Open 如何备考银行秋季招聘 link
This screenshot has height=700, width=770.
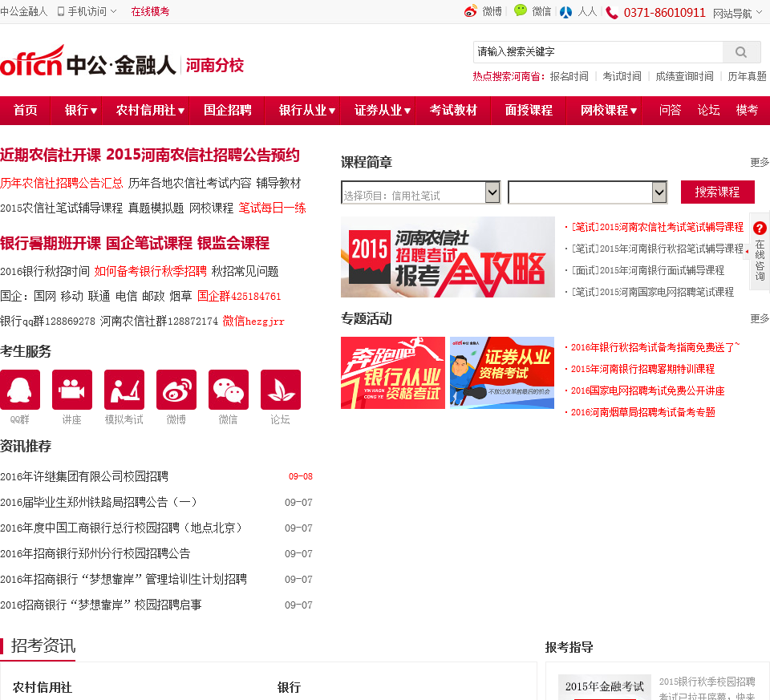click(150, 272)
